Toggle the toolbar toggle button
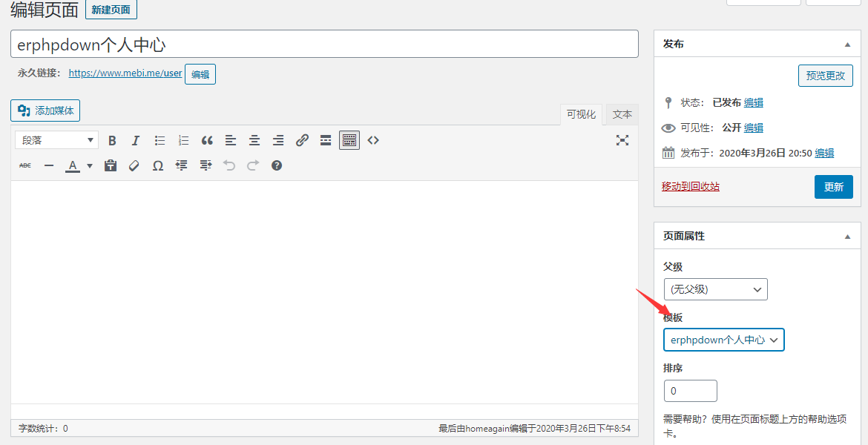The image size is (868, 445). 349,140
